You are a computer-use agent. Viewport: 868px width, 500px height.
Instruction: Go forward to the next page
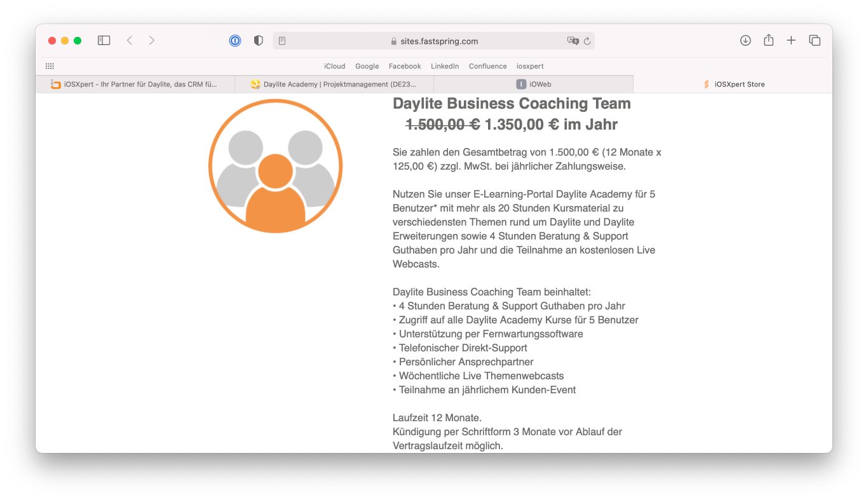pyautogui.click(x=151, y=41)
